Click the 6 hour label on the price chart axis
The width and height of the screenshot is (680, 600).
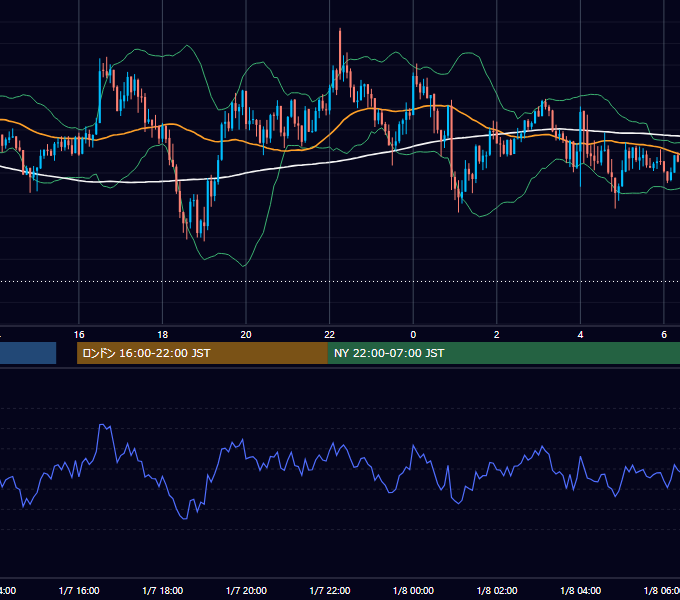click(x=664, y=335)
